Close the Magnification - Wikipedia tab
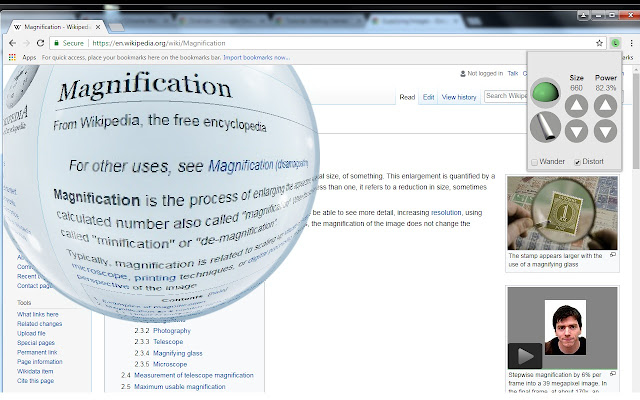The height and width of the screenshot is (400, 640). (x=98, y=27)
